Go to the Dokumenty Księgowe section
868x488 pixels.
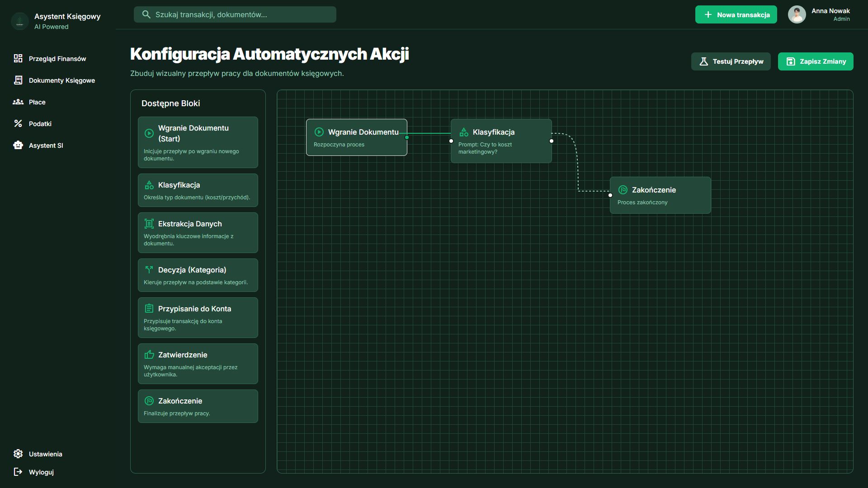61,80
